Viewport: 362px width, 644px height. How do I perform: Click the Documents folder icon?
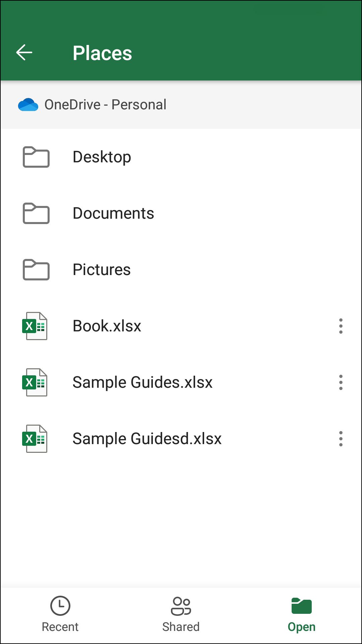coord(36,213)
